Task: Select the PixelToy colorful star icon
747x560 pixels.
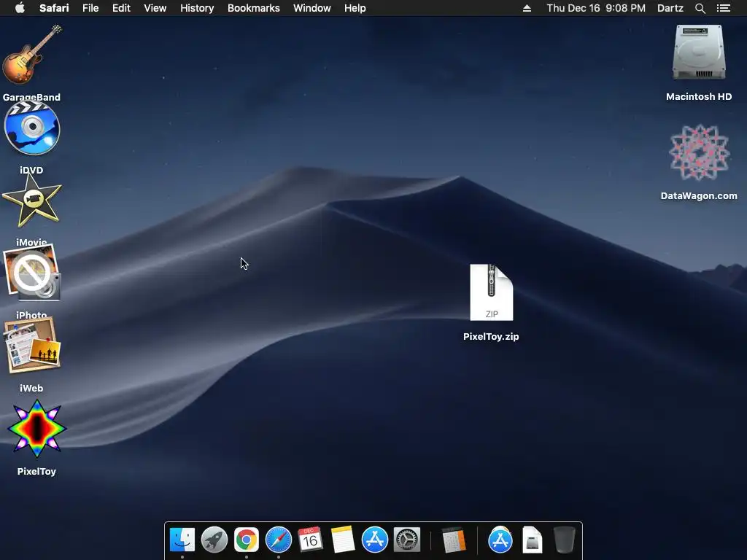Action: click(36, 429)
